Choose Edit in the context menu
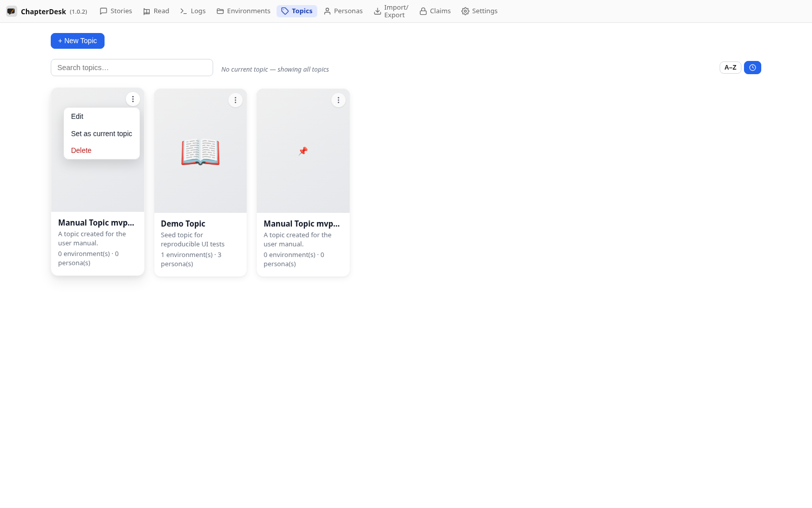This screenshot has height=508, width=812. point(101,116)
